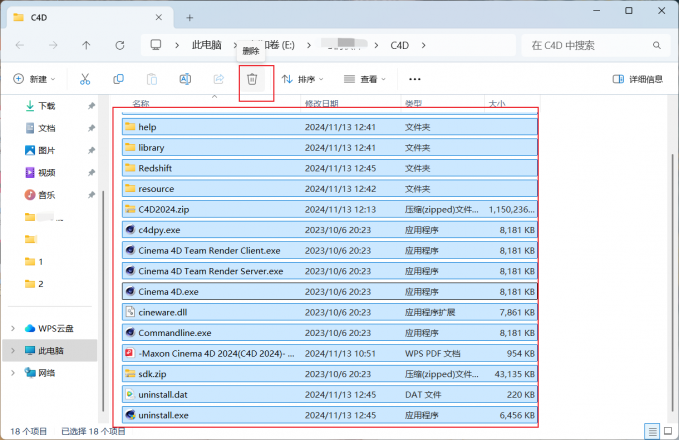Image resolution: width=679 pixels, height=440 pixels.
Task: Click the Copy icon in toolbar
Action: pos(118,79)
